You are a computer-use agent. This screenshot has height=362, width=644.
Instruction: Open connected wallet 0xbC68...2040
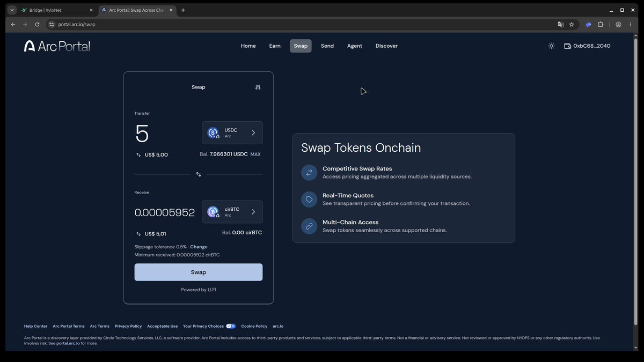coord(587,46)
